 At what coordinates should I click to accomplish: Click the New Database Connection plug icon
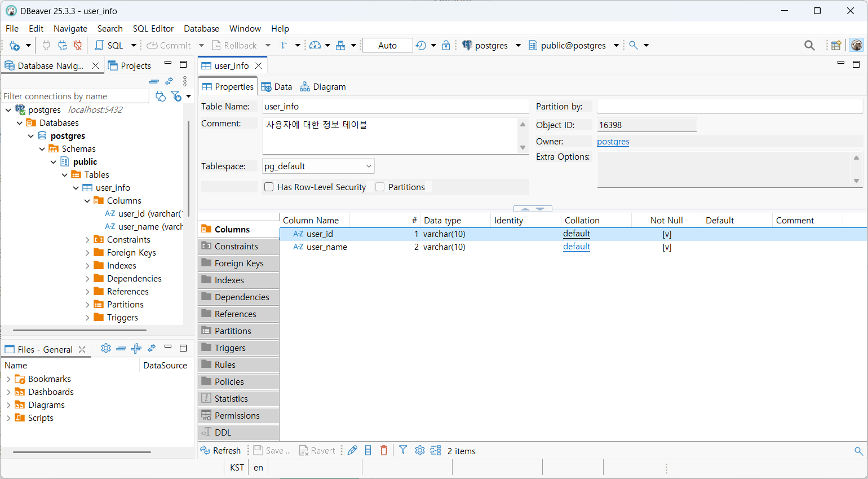coord(15,46)
